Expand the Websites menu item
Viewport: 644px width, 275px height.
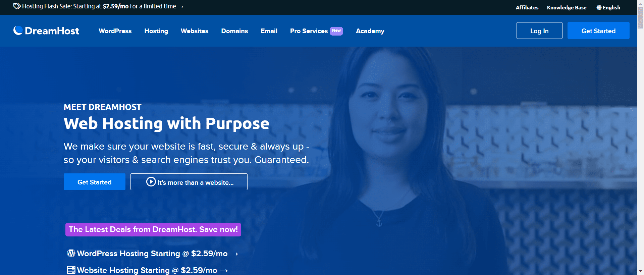tap(195, 31)
